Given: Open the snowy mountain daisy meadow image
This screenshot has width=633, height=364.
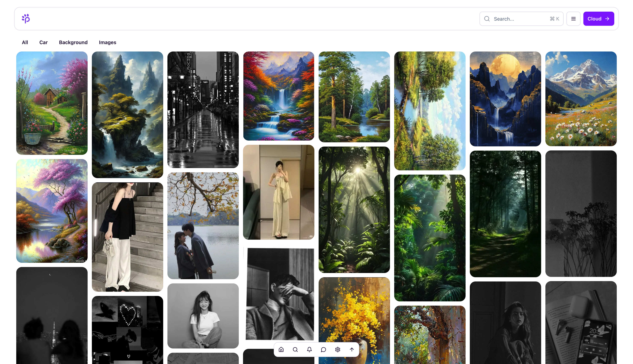Looking at the screenshot, I should tap(581, 99).
